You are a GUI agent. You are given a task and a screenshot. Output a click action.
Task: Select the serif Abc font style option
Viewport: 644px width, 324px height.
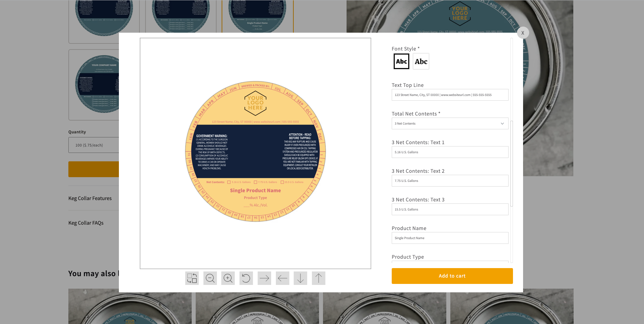(421, 61)
